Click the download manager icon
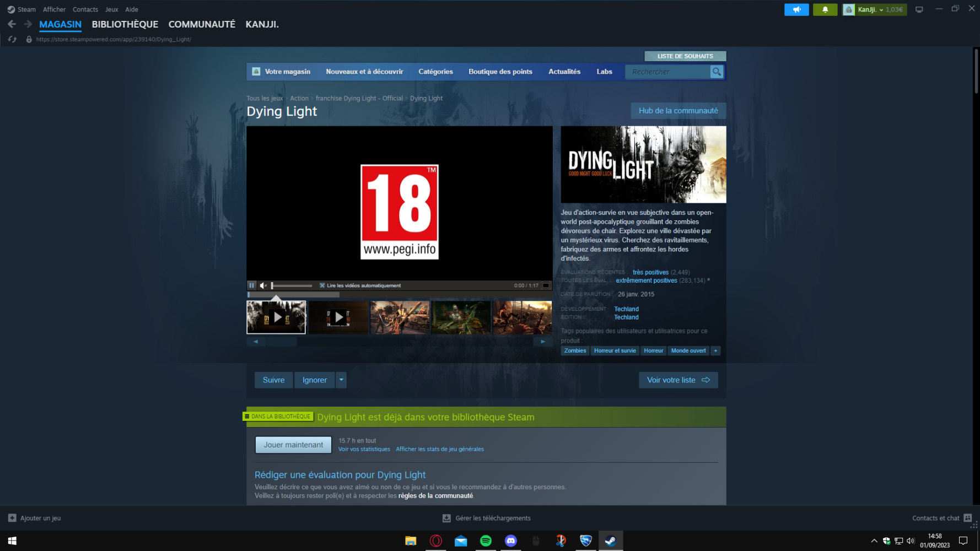The image size is (980, 551). pyautogui.click(x=446, y=518)
